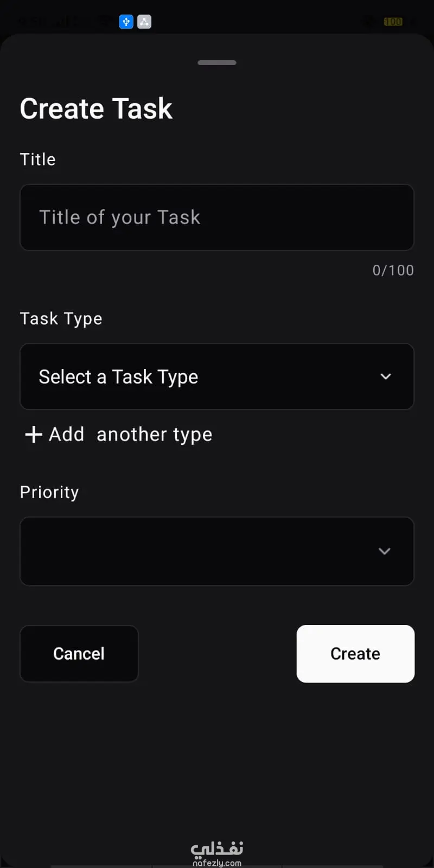Tap the battery 100 indicator

point(393,22)
